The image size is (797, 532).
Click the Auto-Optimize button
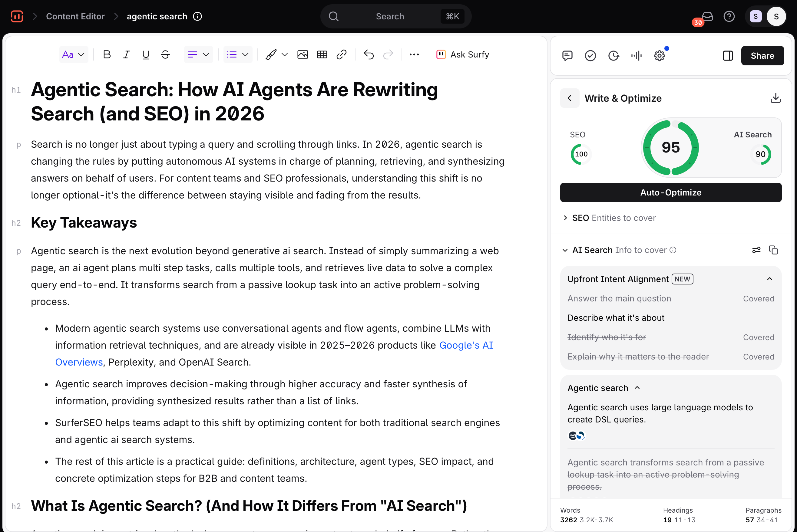pos(671,193)
